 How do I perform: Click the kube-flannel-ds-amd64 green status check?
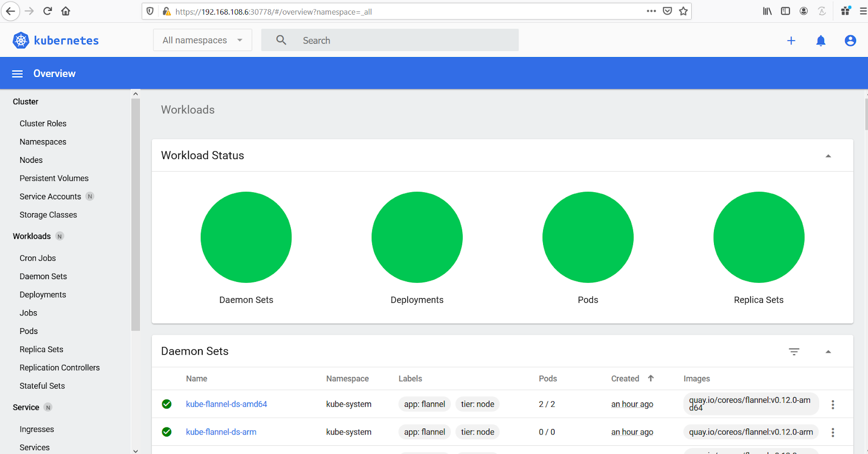pyautogui.click(x=167, y=404)
